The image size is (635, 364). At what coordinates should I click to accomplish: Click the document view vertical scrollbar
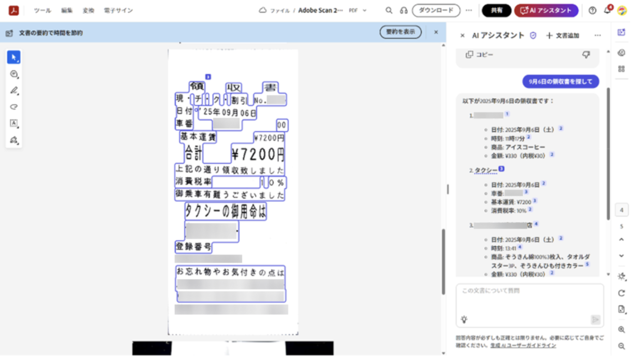click(443, 262)
